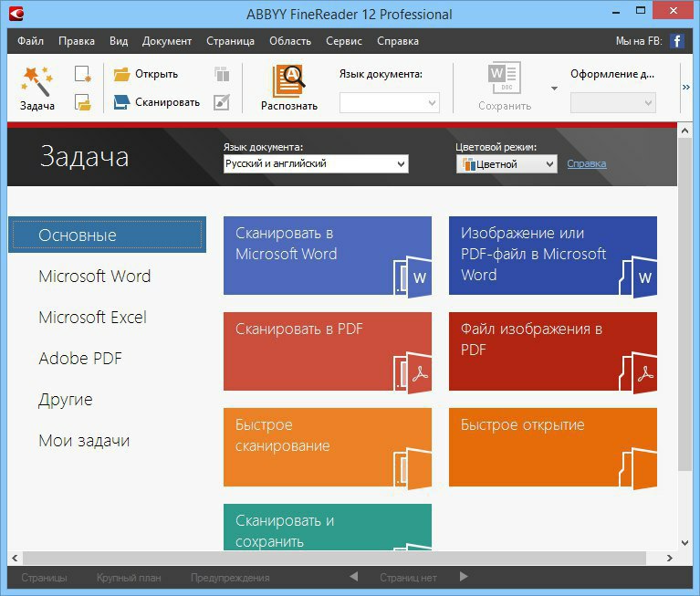Click the Сканировать scanner button
Image resolution: width=700 pixels, height=596 pixels.
click(156, 102)
